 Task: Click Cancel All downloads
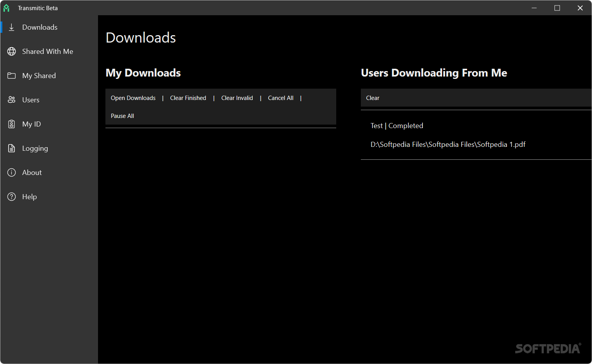pyautogui.click(x=281, y=98)
